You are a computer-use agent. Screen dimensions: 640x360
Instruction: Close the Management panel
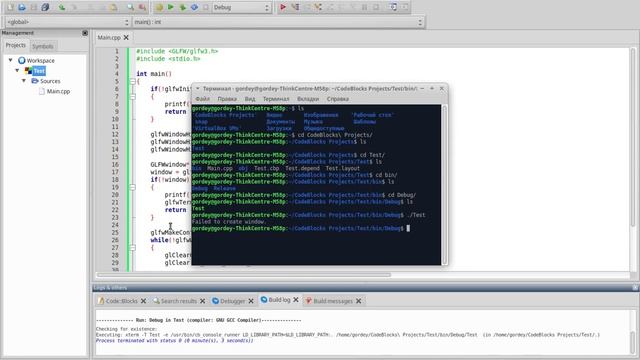[x=85, y=33]
